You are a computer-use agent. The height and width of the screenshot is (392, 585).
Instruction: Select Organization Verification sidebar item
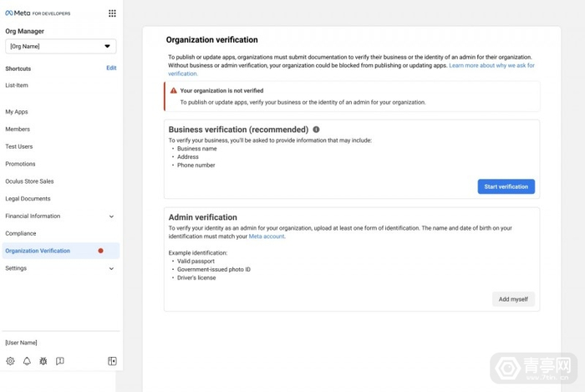pyautogui.click(x=38, y=251)
